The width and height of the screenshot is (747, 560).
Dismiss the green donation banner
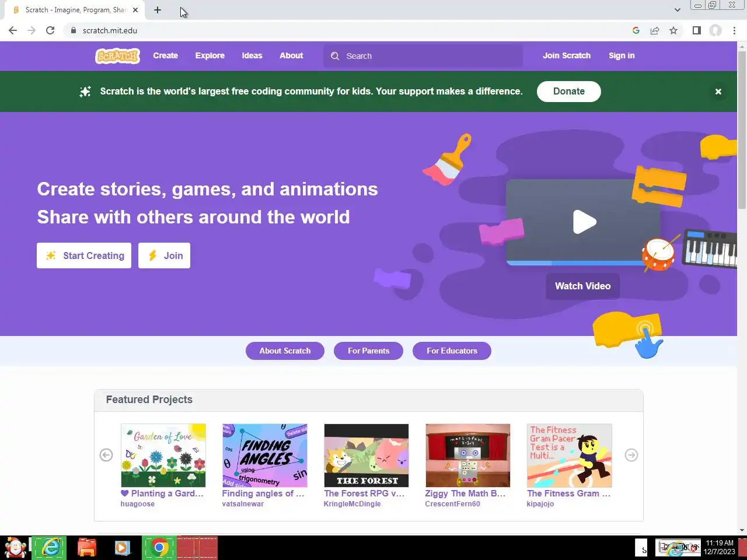click(718, 92)
